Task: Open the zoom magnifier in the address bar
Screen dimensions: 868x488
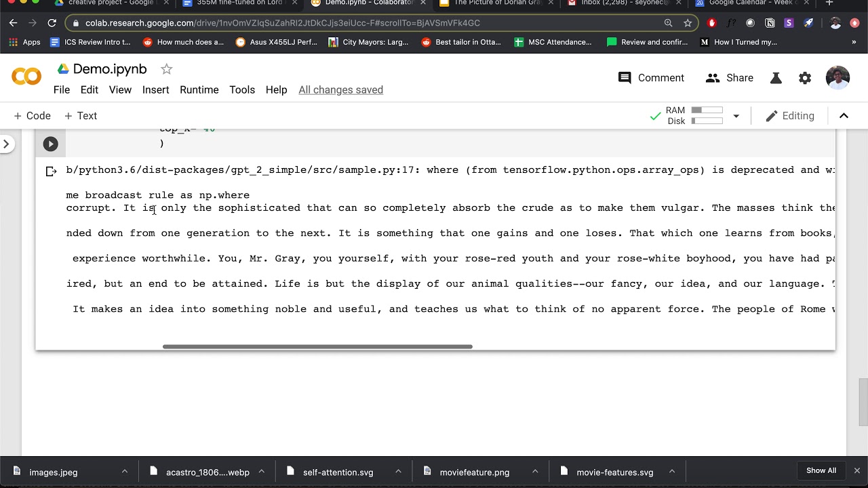Action: click(669, 23)
